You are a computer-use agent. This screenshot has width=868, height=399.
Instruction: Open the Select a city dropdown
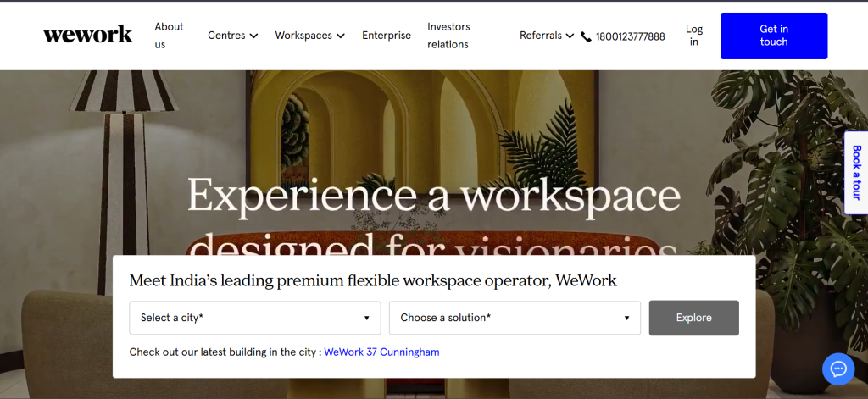click(x=255, y=318)
